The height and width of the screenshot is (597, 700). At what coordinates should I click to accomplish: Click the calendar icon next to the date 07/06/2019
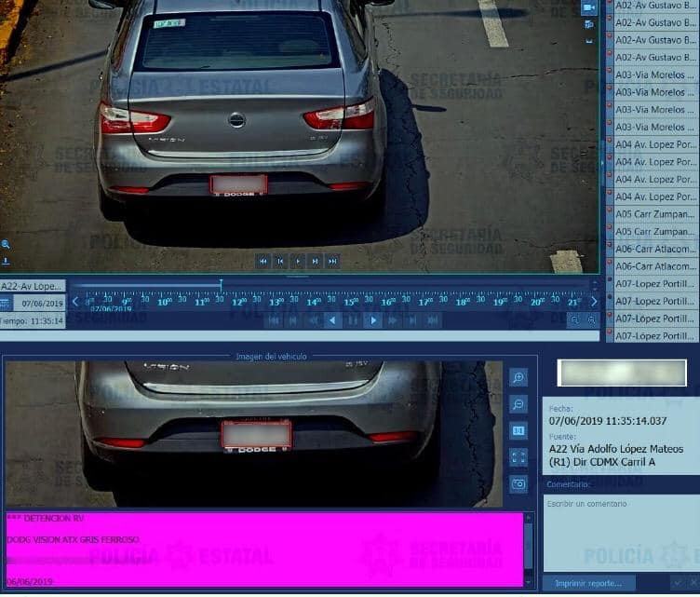(6, 304)
